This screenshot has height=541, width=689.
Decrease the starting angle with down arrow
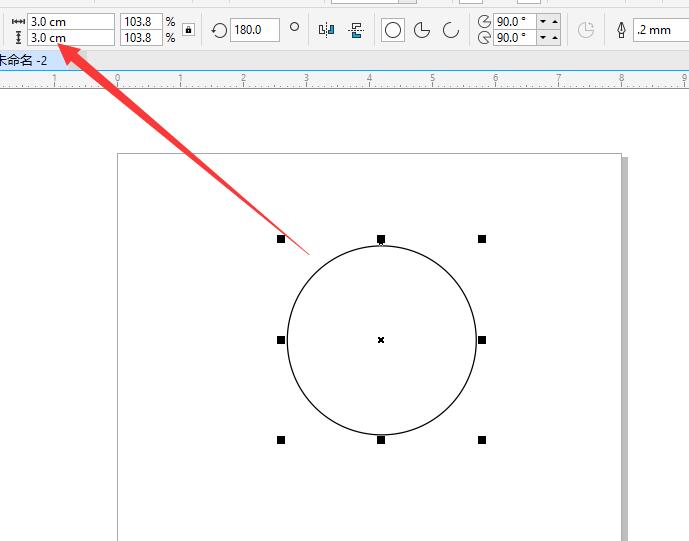543,21
